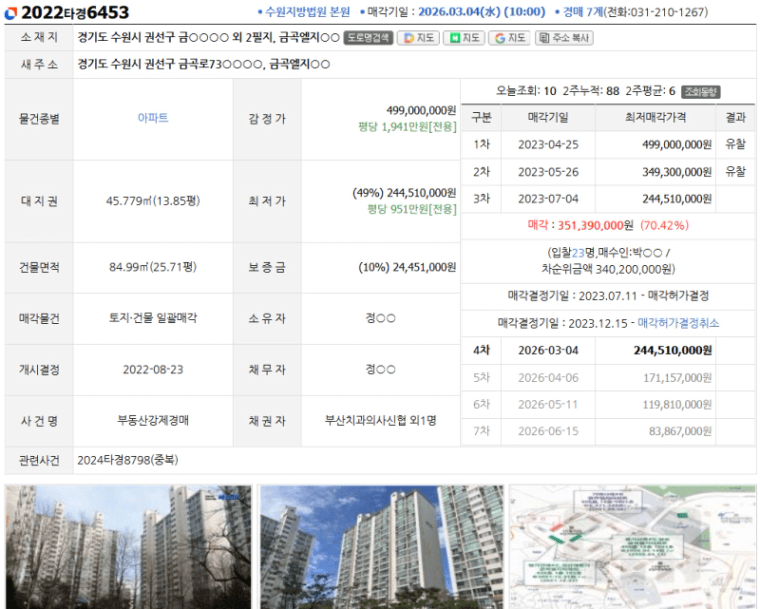The image size is (760, 609).
Task: Open the location map thumbnail
Action: (633, 547)
